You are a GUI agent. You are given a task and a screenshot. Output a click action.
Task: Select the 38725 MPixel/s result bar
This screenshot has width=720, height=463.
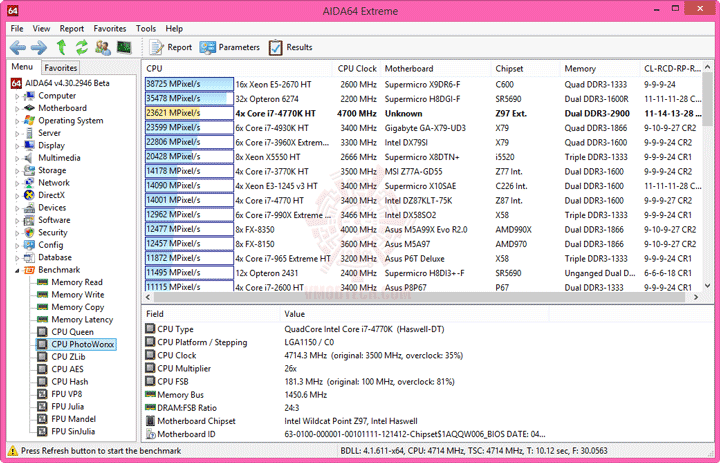[x=189, y=84]
